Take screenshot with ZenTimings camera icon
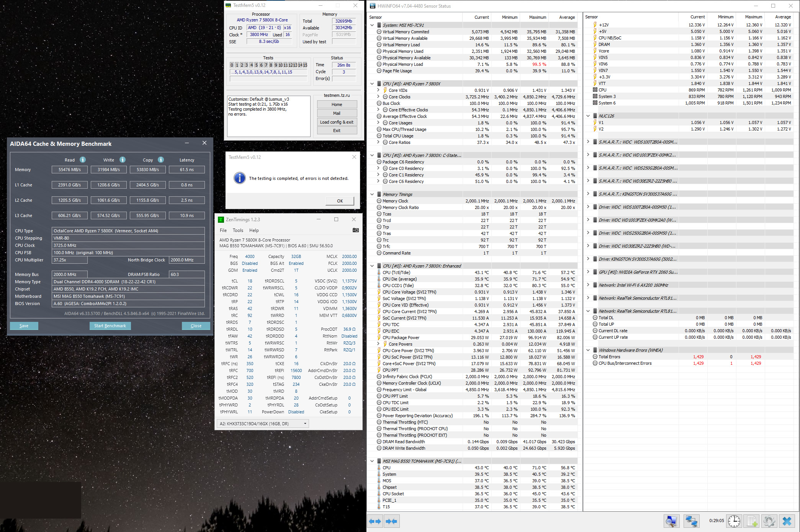Screen dimensions: 800x532 pos(355,230)
